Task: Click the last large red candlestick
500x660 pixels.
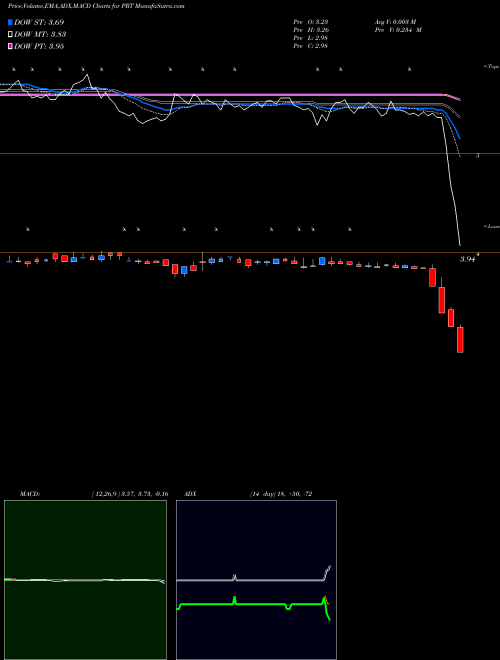Action: point(460,340)
